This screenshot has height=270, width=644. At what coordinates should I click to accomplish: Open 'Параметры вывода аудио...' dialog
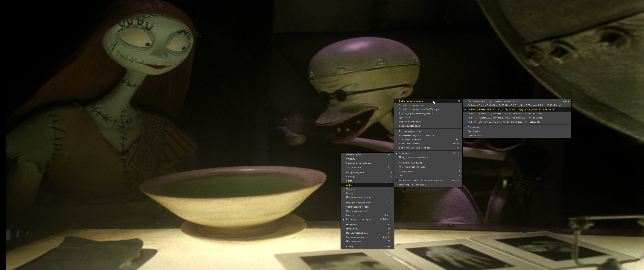point(428,185)
